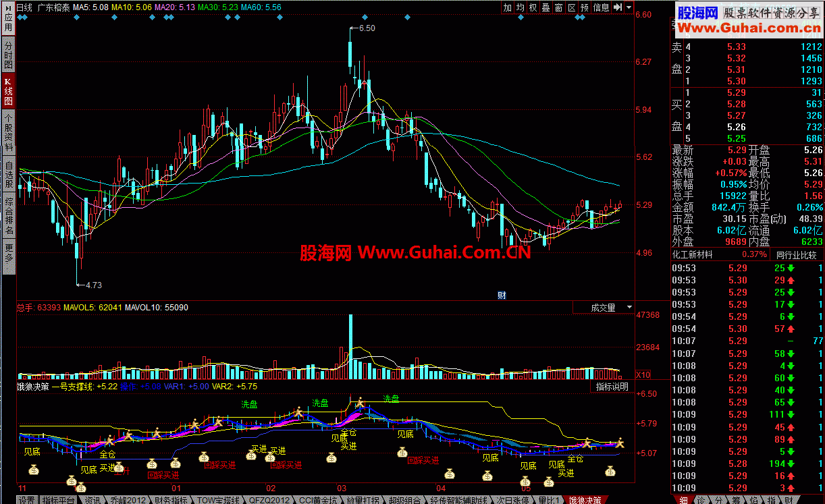The image size is (825, 504).
Task: Select the QFZQ2012 indicator tab
Action: [x=269, y=499]
